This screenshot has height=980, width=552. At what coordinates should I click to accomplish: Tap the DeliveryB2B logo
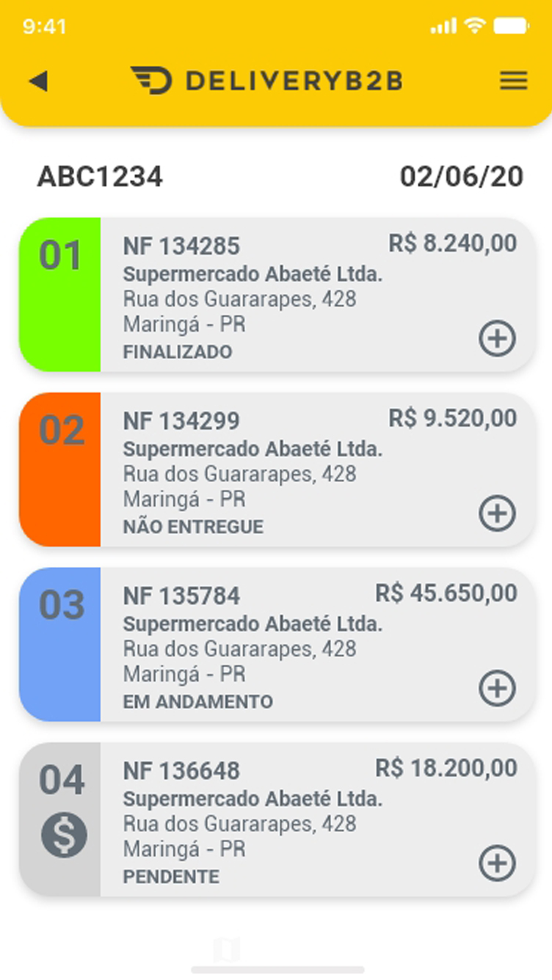266,81
